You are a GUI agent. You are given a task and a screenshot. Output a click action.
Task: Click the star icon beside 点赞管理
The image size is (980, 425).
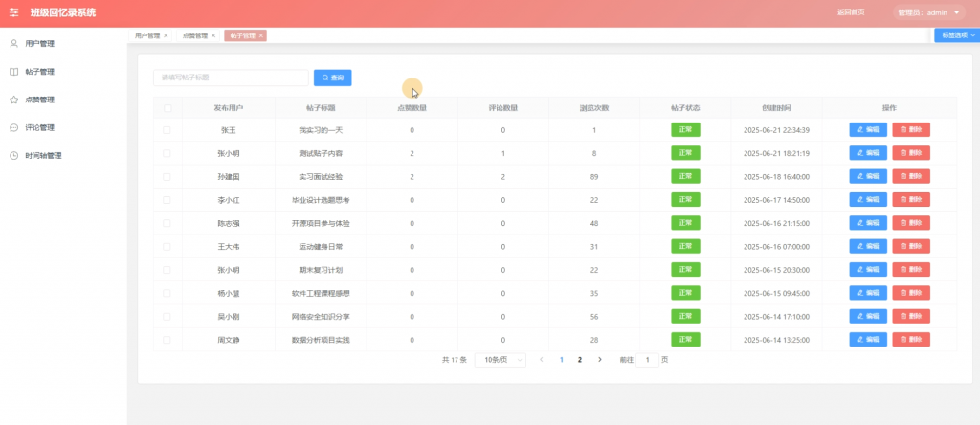[x=13, y=100]
